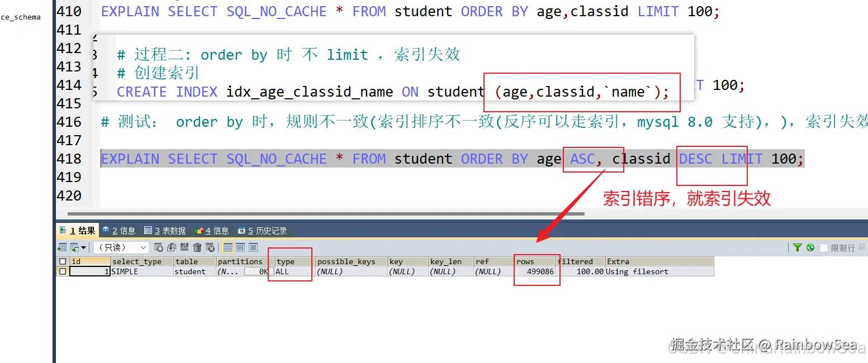The height and width of the screenshot is (363, 868).
Task: Select the type cell showing ALL
Action: pyautogui.click(x=295, y=271)
